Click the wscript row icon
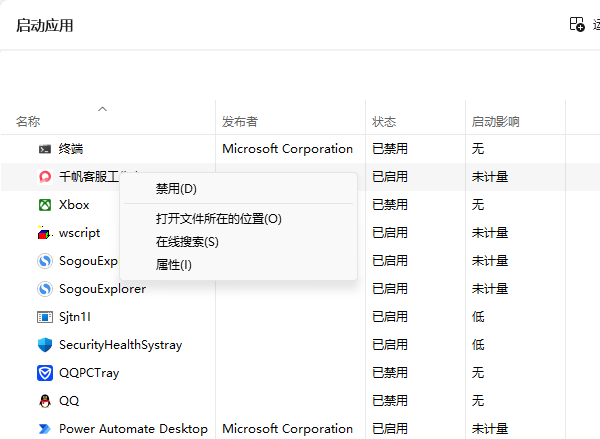 click(44, 233)
